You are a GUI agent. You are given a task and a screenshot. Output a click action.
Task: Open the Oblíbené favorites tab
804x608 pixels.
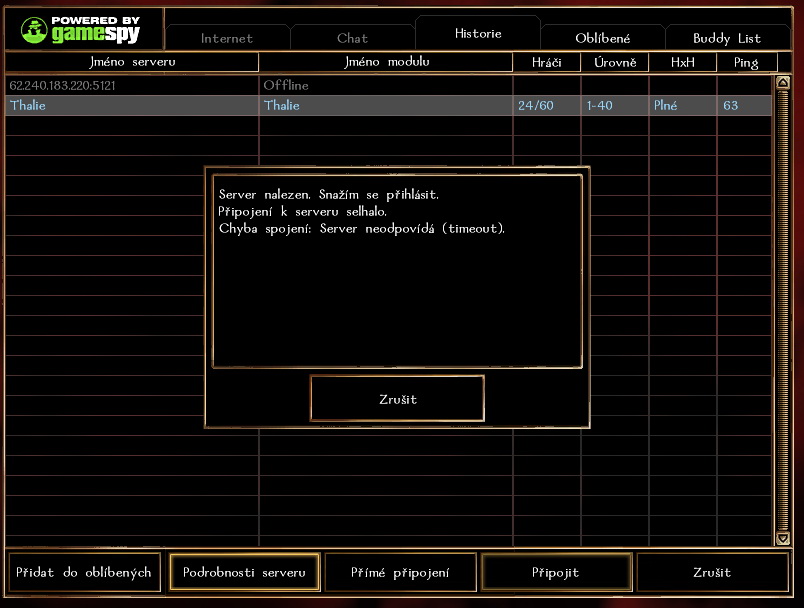pyautogui.click(x=602, y=38)
